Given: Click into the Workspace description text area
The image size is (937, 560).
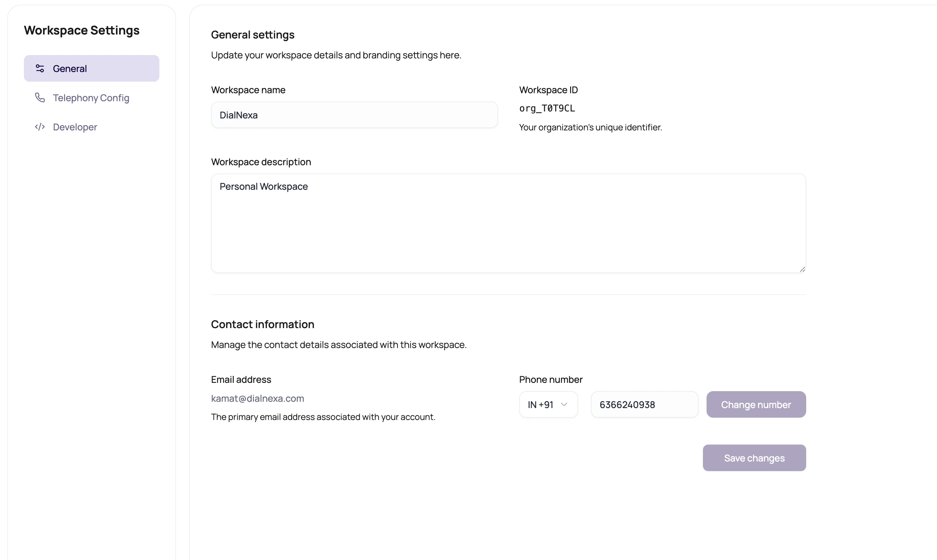Looking at the screenshot, I should 508,223.
